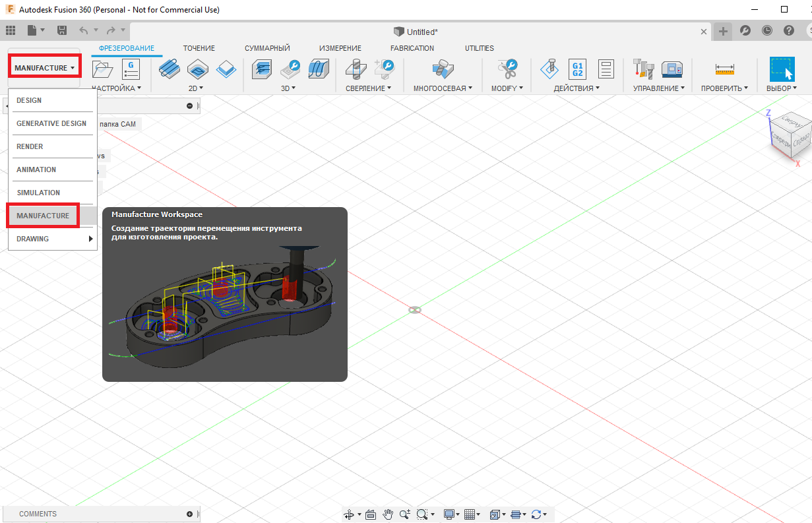812x523 pixels.
Task: Expand the MODIFY dropdown
Action: [507, 88]
